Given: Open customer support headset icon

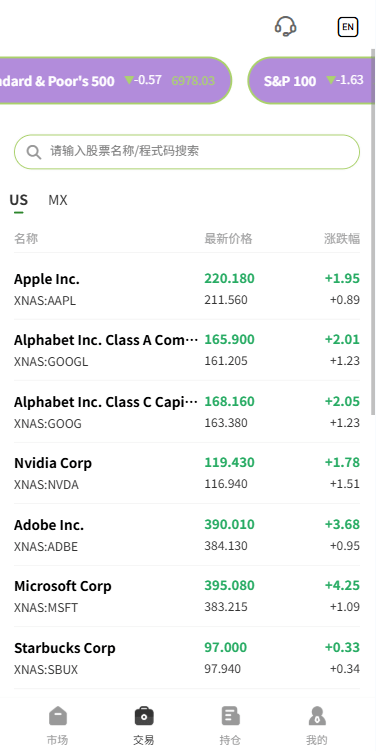Looking at the screenshot, I should (x=285, y=27).
